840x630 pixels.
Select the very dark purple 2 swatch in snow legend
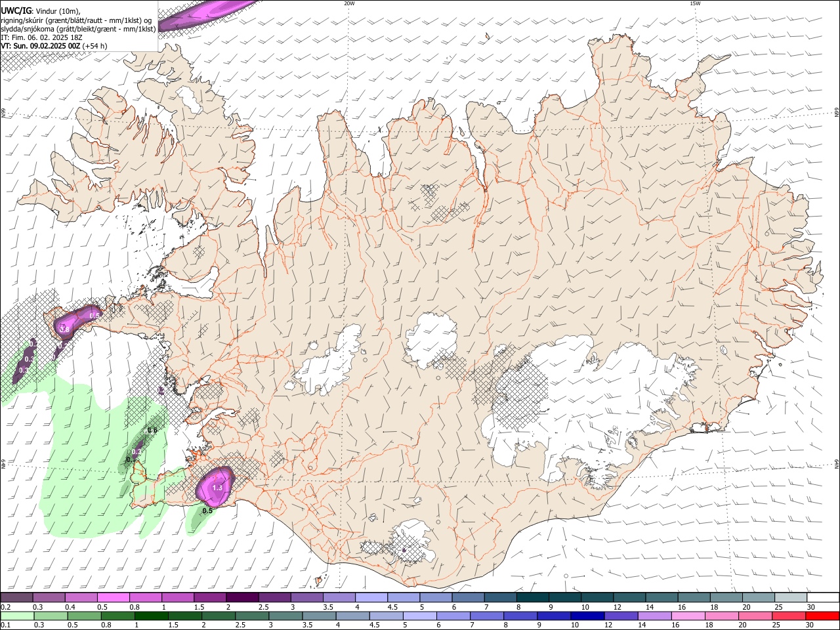(241, 598)
